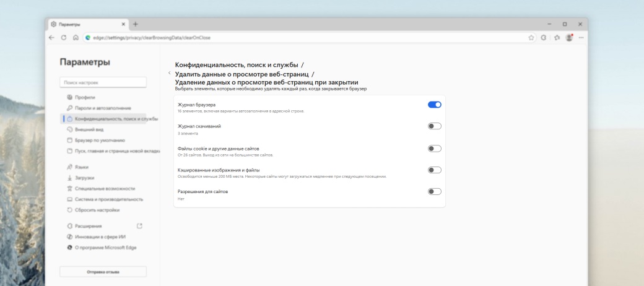The height and width of the screenshot is (286, 644).
Task: Select Пароли и автозаполнение in the sidebar
Action: [x=103, y=108]
